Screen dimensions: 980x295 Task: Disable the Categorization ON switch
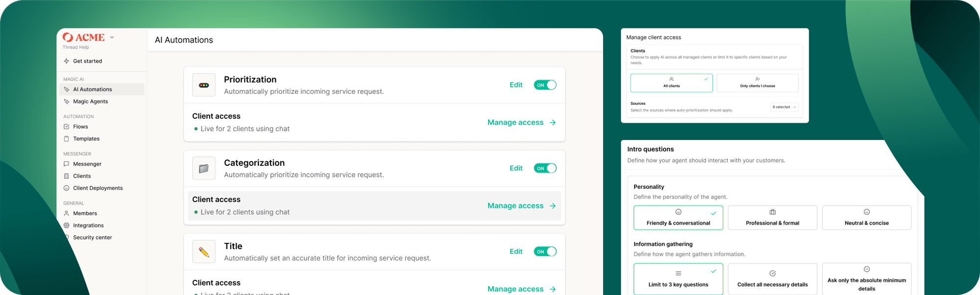pyautogui.click(x=545, y=168)
